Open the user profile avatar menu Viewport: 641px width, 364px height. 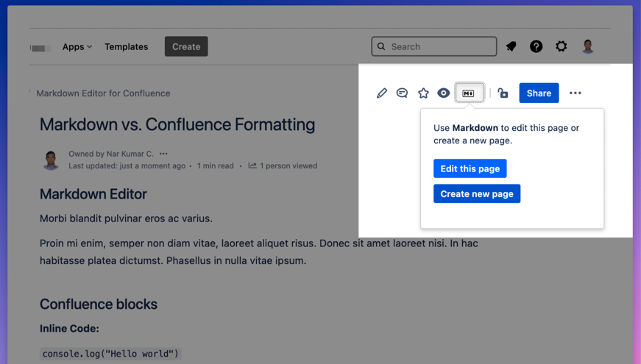[x=588, y=46]
